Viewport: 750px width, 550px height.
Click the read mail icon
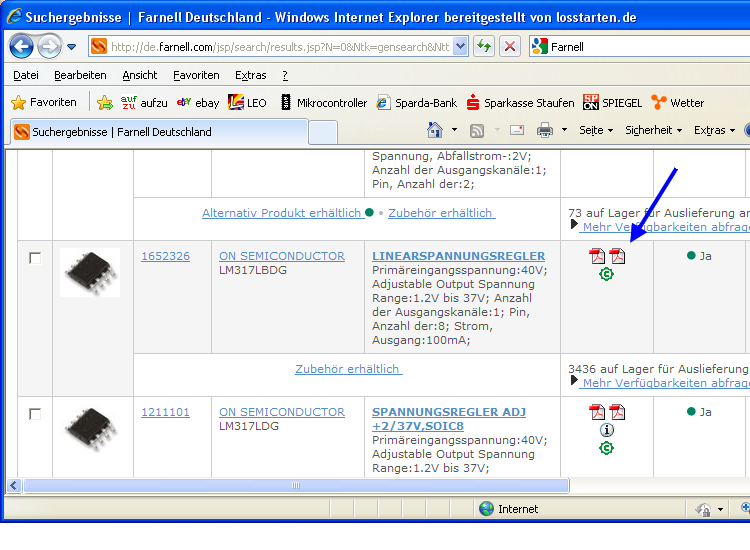(517, 130)
